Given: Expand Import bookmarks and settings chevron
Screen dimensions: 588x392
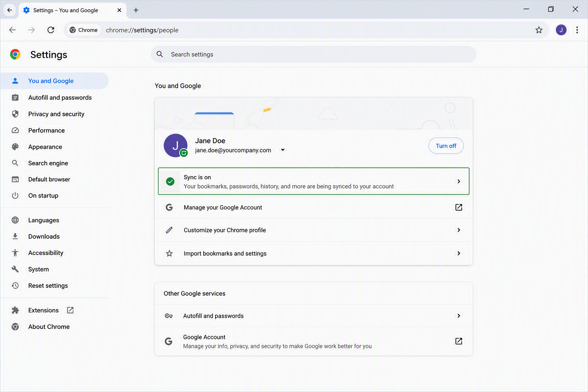Looking at the screenshot, I should (459, 253).
